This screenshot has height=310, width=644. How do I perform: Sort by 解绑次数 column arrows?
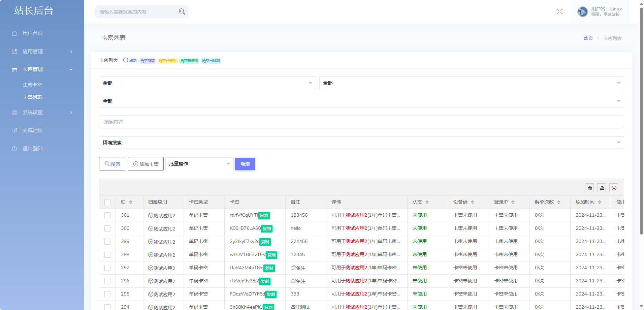[559, 202]
